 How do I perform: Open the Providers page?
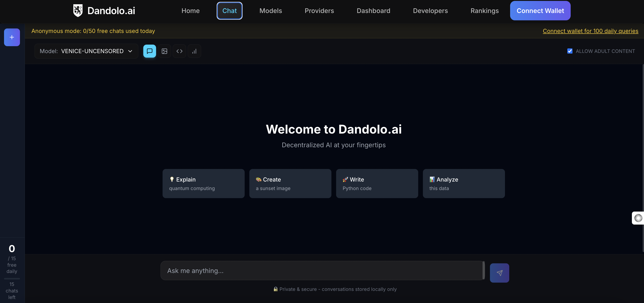tap(319, 11)
